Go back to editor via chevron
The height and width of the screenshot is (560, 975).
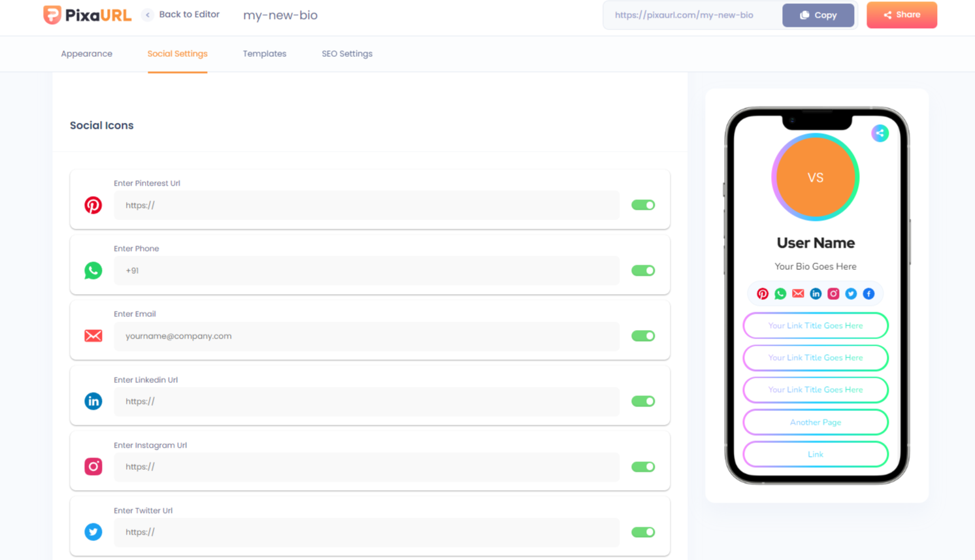tap(148, 15)
